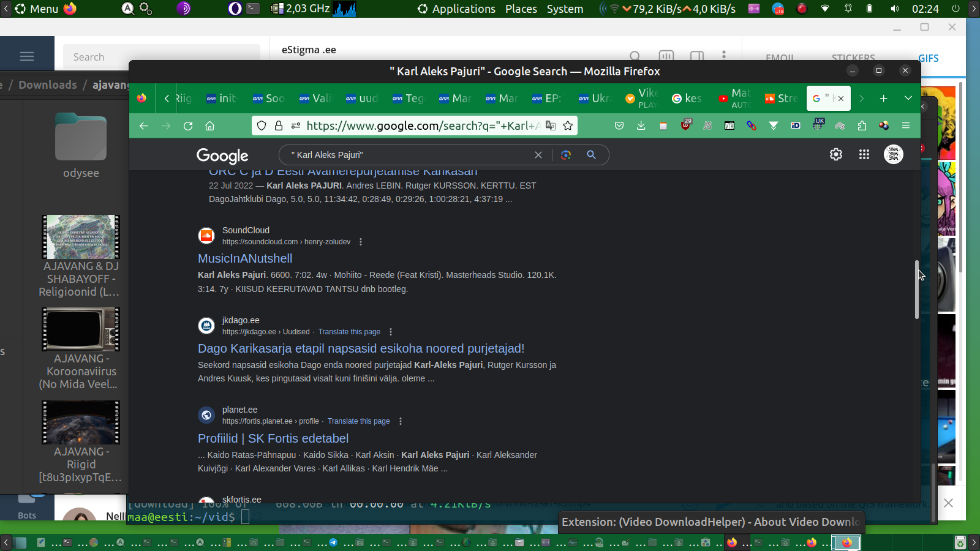The image size is (980, 551).
Task: Open Telegram chat more-options menu
Action: tap(724, 55)
